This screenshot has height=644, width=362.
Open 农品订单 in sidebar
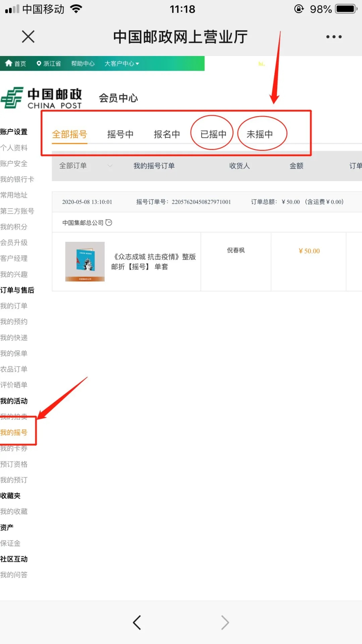14,369
